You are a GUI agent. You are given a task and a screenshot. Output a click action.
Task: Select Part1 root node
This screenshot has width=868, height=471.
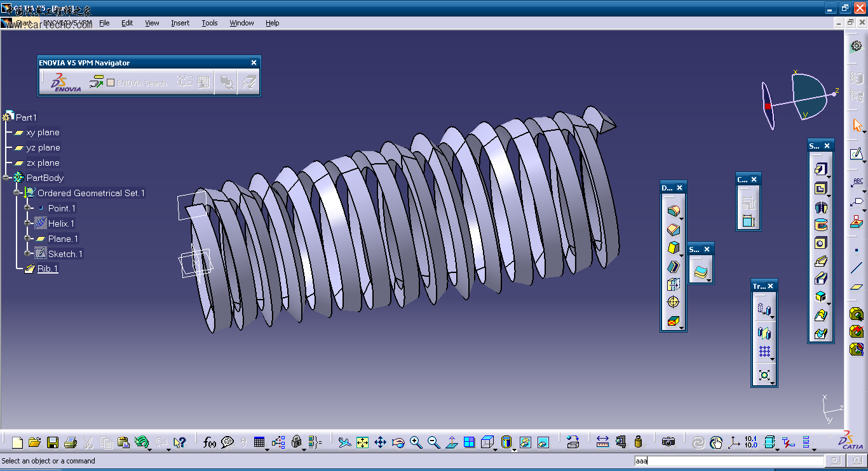pos(26,117)
